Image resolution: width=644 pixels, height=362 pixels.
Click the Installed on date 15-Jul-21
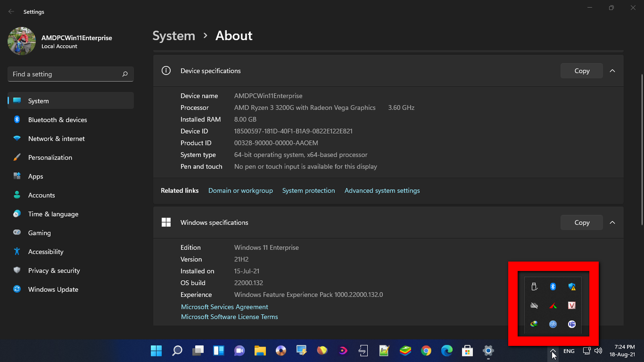coord(247,271)
